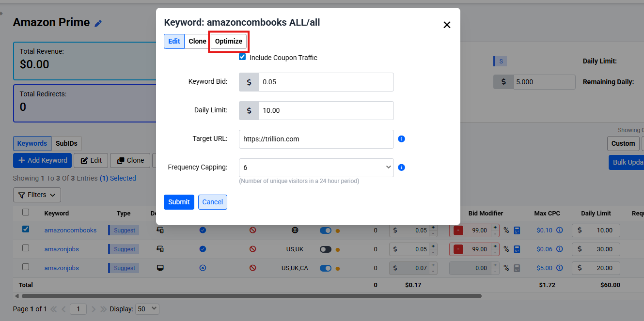This screenshot has height=321, width=644.
Task: Click the Keyword Bid input field
Action: [x=326, y=82]
